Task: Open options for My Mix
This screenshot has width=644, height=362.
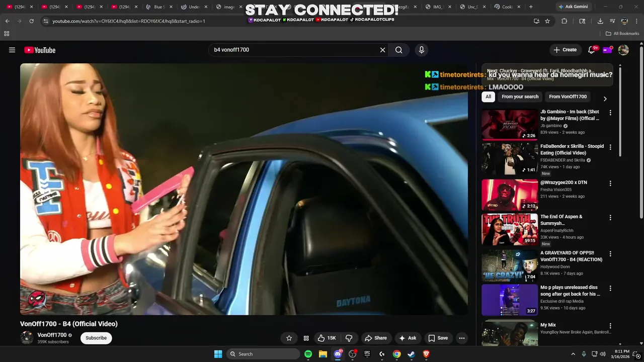Action: [x=610, y=326]
